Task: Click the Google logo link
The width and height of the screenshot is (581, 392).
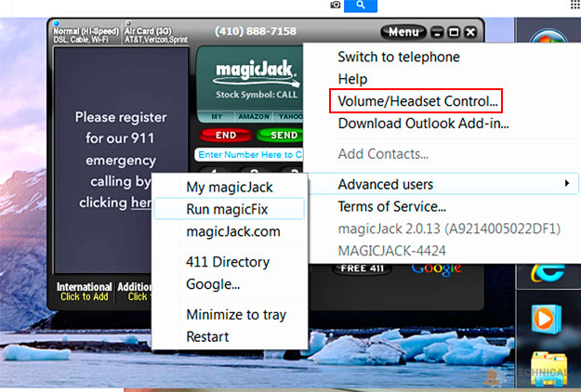Action: coord(436,269)
